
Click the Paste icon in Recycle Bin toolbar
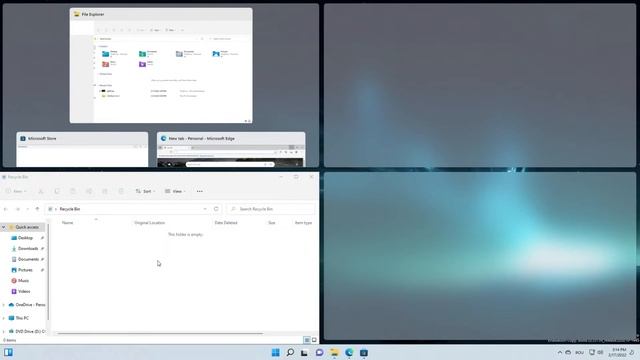[73, 191]
